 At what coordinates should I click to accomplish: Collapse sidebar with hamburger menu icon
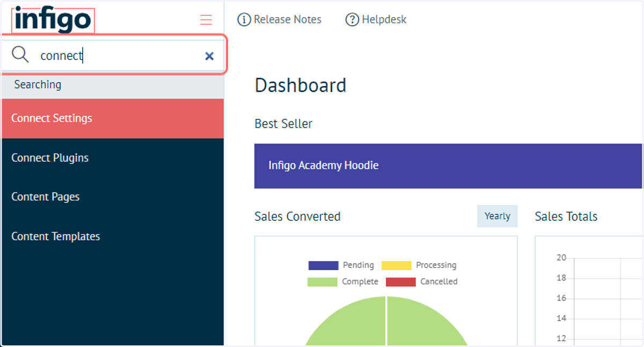206,20
